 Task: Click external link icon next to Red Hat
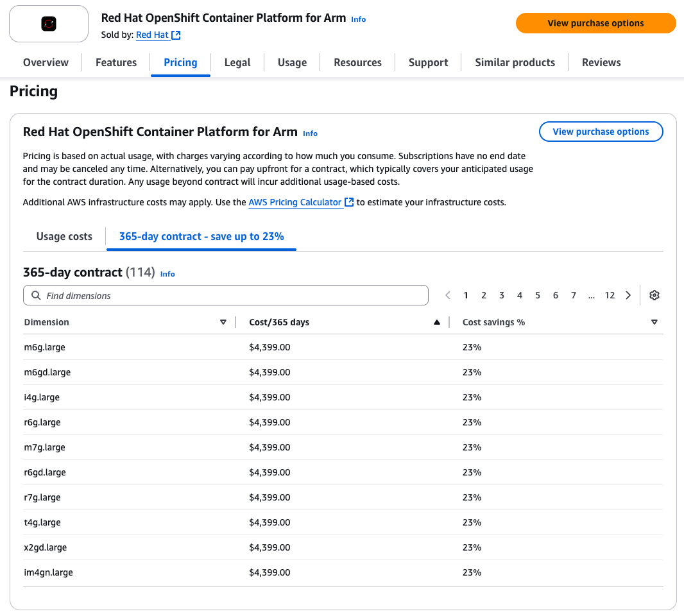(176, 35)
